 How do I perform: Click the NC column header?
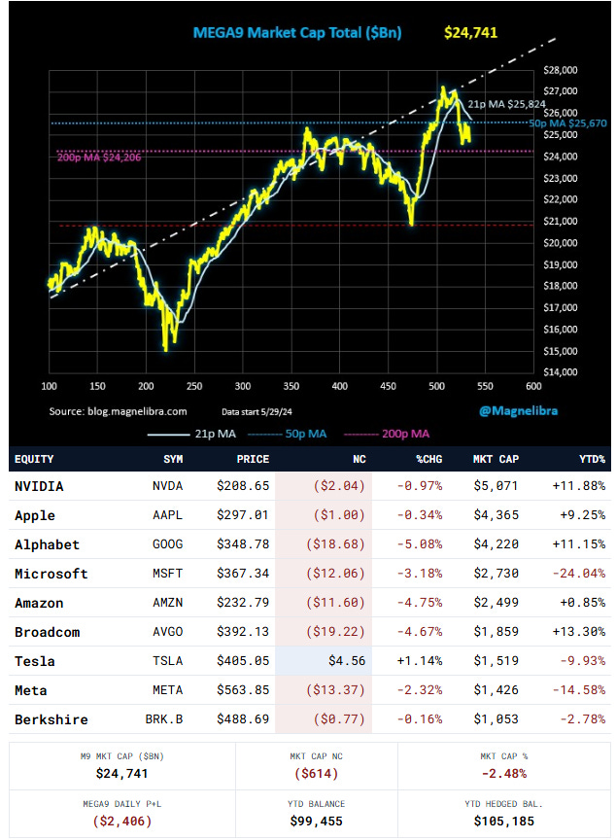click(359, 459)
